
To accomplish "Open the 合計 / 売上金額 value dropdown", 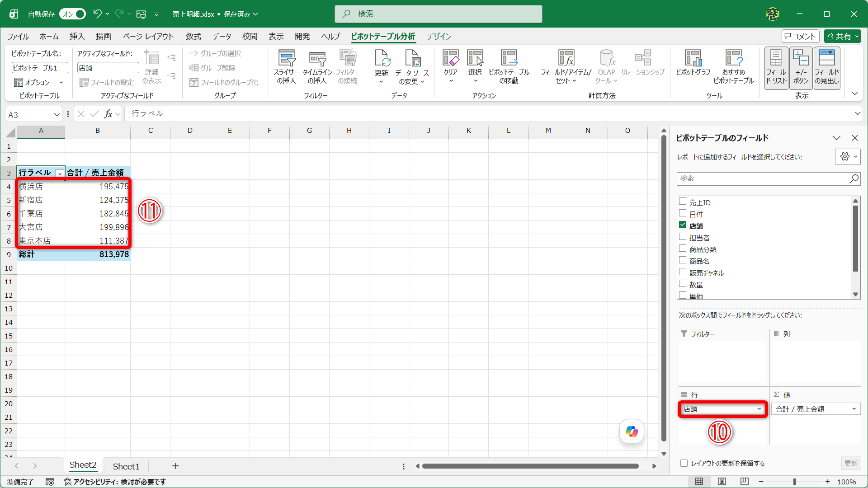I will 854,409.
